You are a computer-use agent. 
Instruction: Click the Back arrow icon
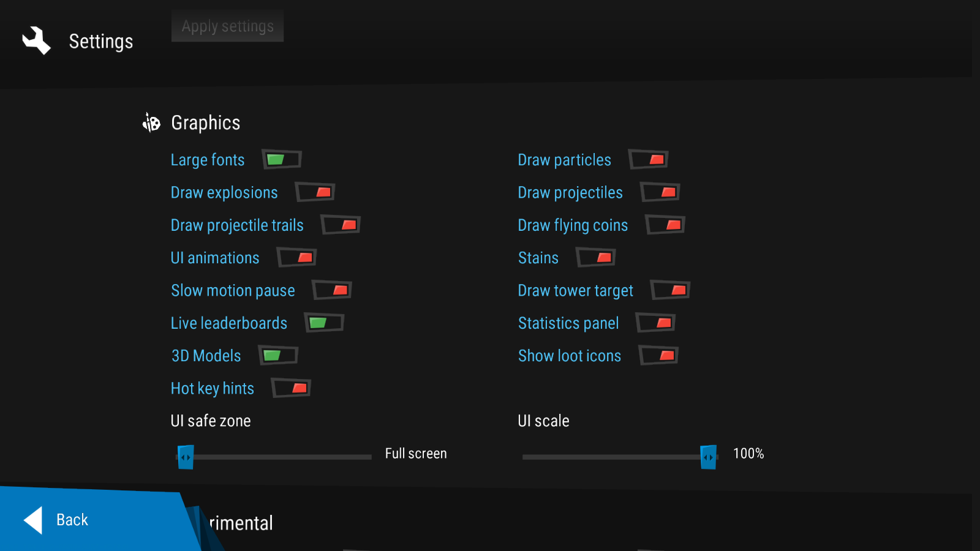[33, 520]
